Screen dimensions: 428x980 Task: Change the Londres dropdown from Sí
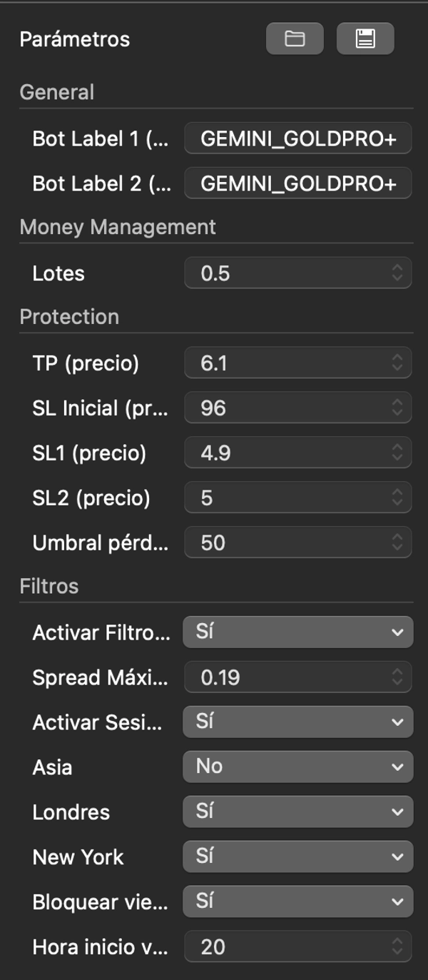pyautogui.click(x=297, y=812)
